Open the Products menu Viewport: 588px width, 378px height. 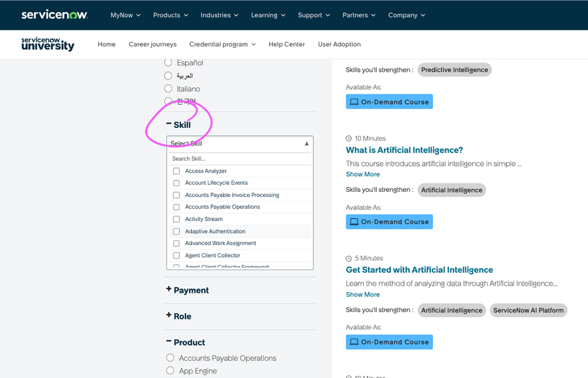point(170,16)
